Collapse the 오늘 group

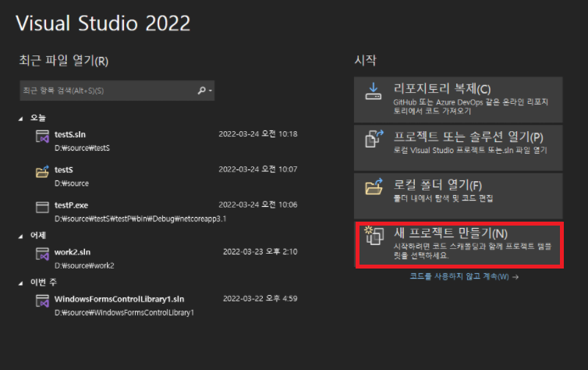tap(20, 119)
